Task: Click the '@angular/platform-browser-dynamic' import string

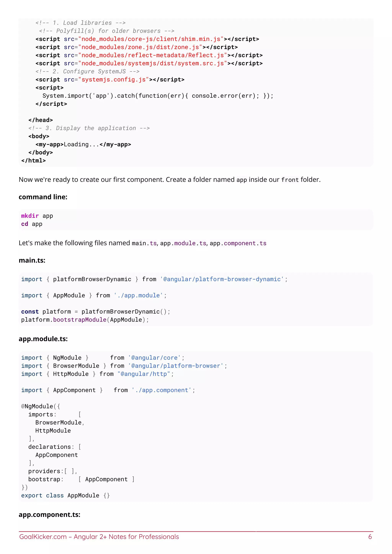Action: click(222, 279)
